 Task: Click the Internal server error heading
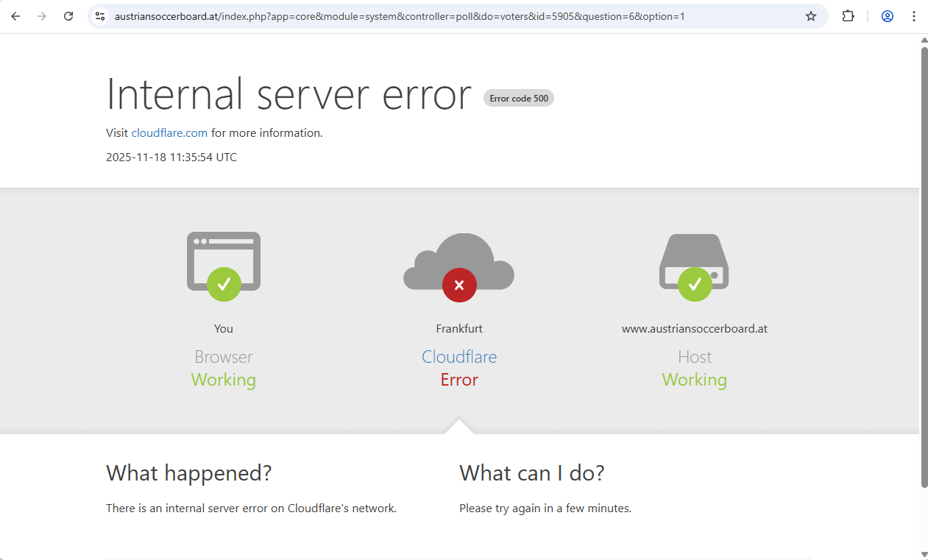288,94
